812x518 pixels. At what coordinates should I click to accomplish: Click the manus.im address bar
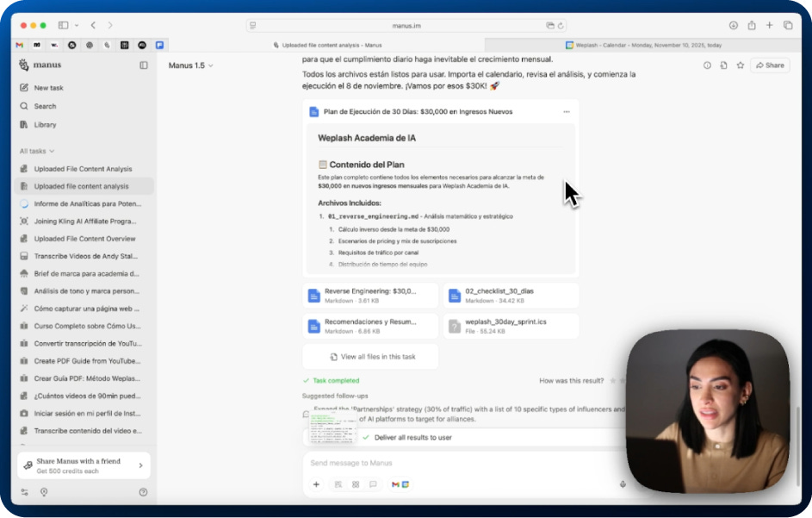406,25
